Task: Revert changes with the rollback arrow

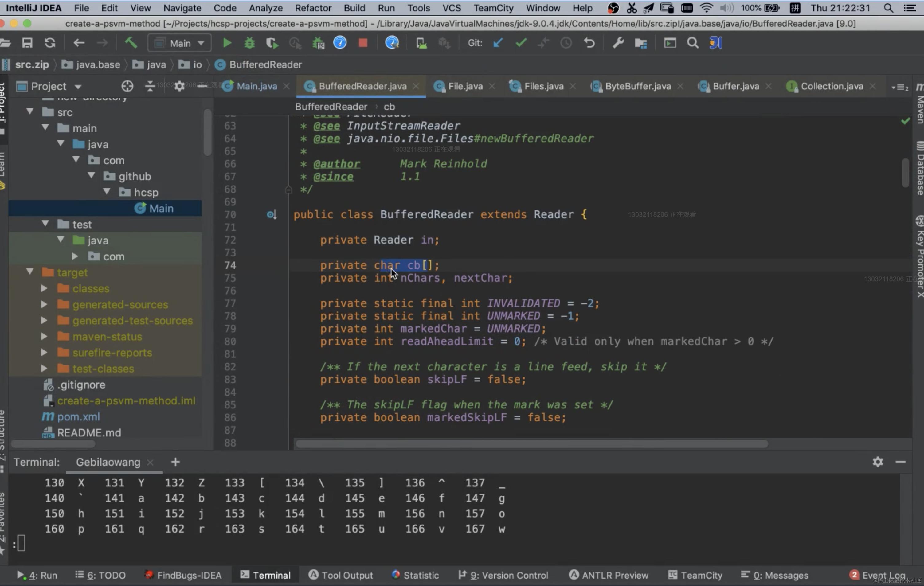Action: (x=589, y=43)
